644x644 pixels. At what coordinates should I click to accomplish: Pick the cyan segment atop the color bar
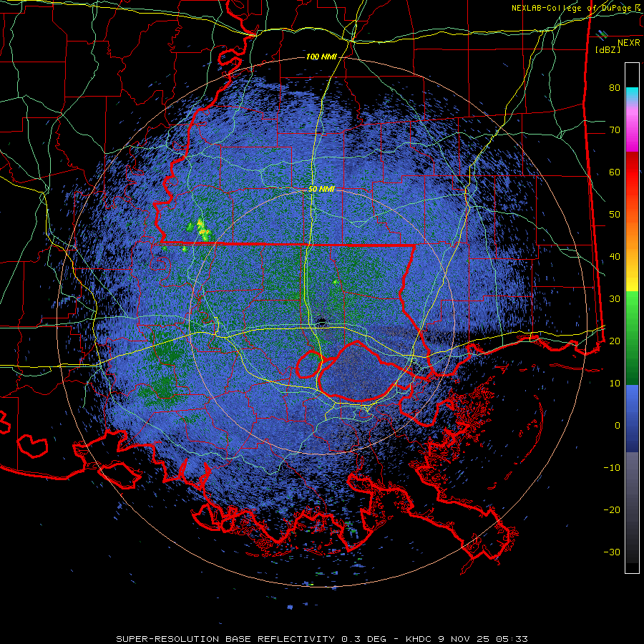[x=632, y=94]
